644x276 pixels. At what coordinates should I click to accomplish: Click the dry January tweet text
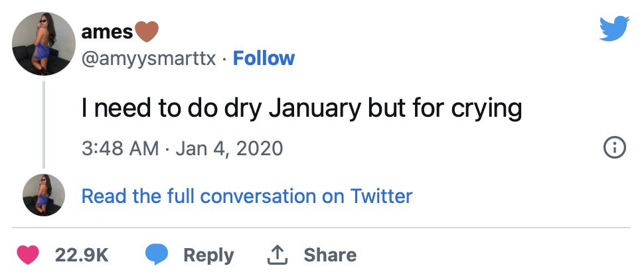pyautogui.click(x=301, y=109)
